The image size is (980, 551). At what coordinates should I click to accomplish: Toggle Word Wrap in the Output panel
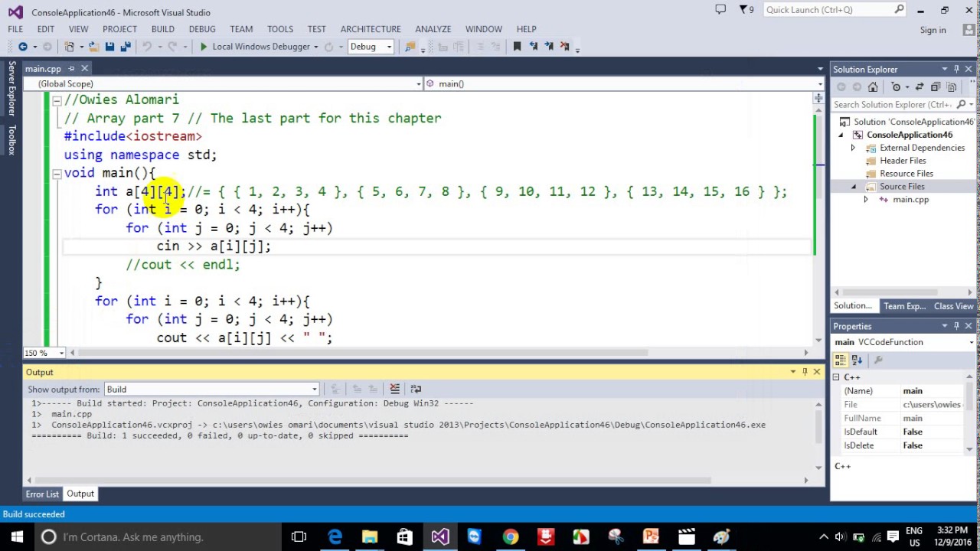(416, 389)
